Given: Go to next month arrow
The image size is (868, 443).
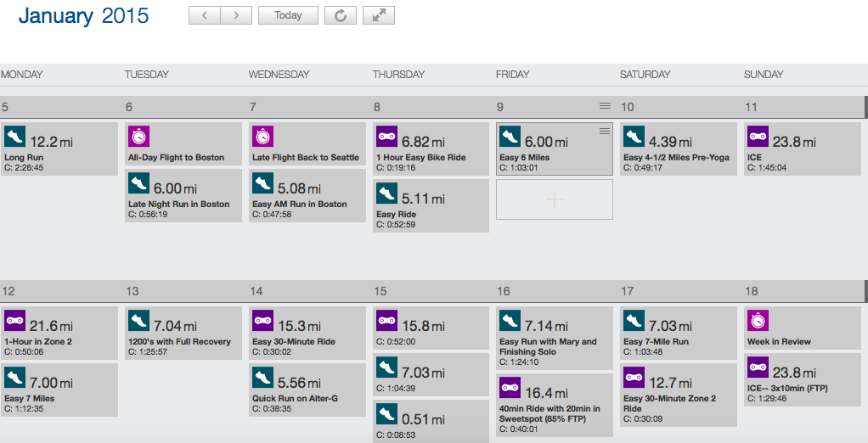Looking at the screenshot, I should pyautogui.click(x=235, y=15).
